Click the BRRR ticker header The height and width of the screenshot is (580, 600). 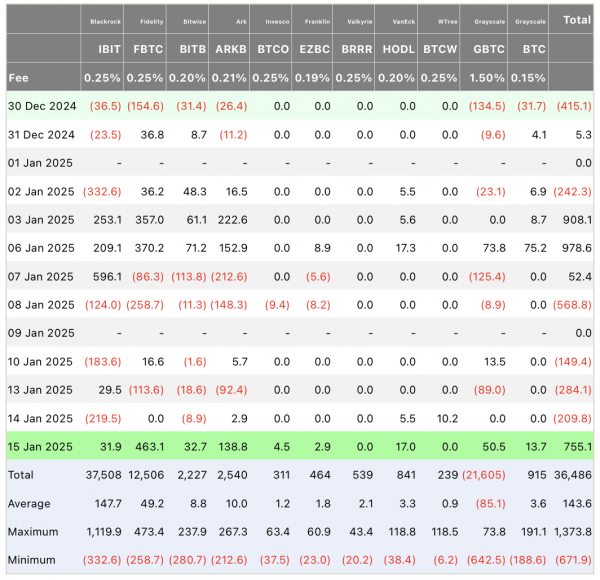pyautogui.click(x=357, y=49)
